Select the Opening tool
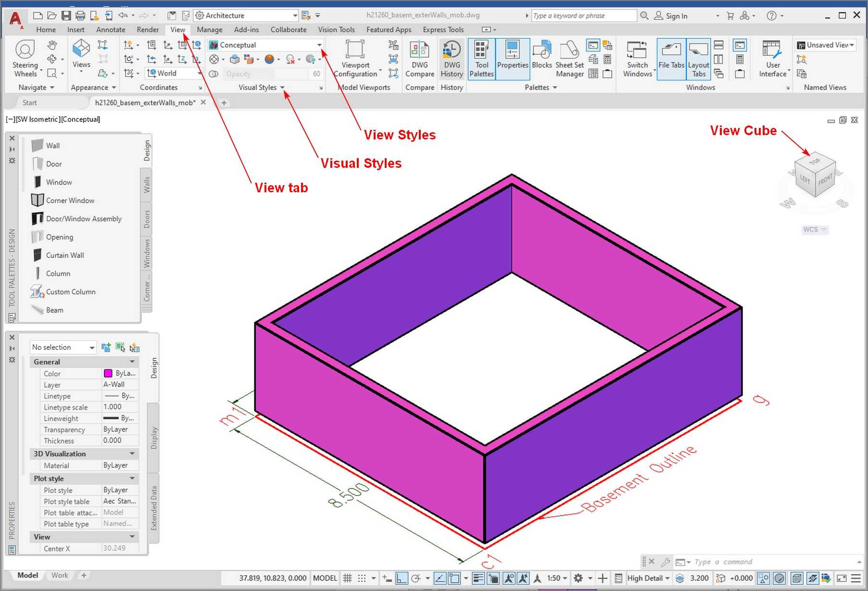 (53, 237)
